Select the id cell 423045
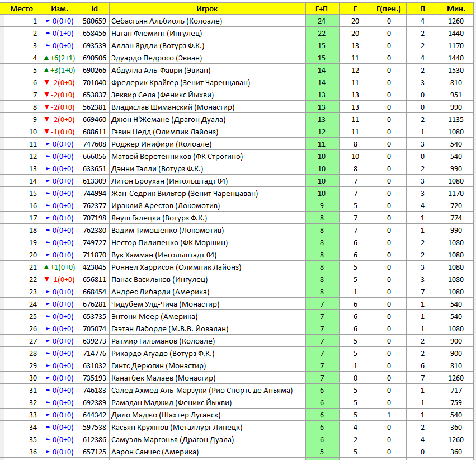This screenshot has width=476, height=460. coord(95,267)
